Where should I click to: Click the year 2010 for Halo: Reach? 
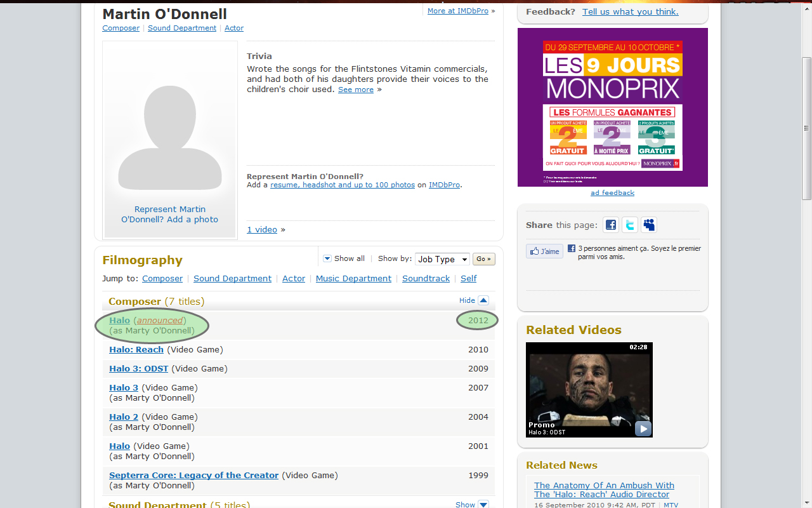point(478,349)
